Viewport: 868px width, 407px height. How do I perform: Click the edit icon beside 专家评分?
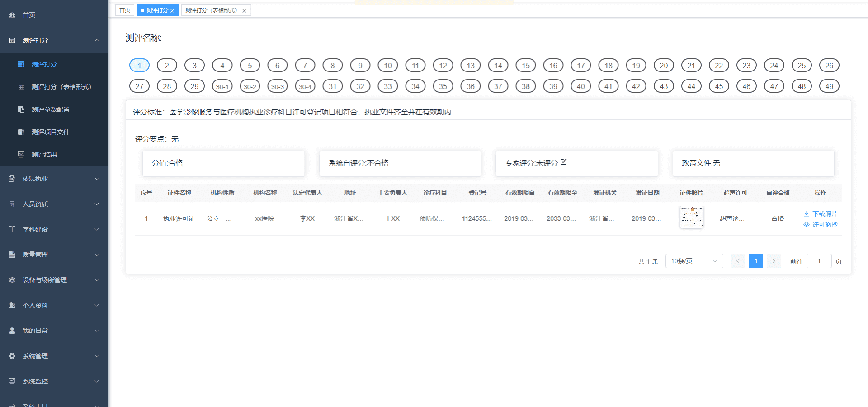(x=563, y=162)
